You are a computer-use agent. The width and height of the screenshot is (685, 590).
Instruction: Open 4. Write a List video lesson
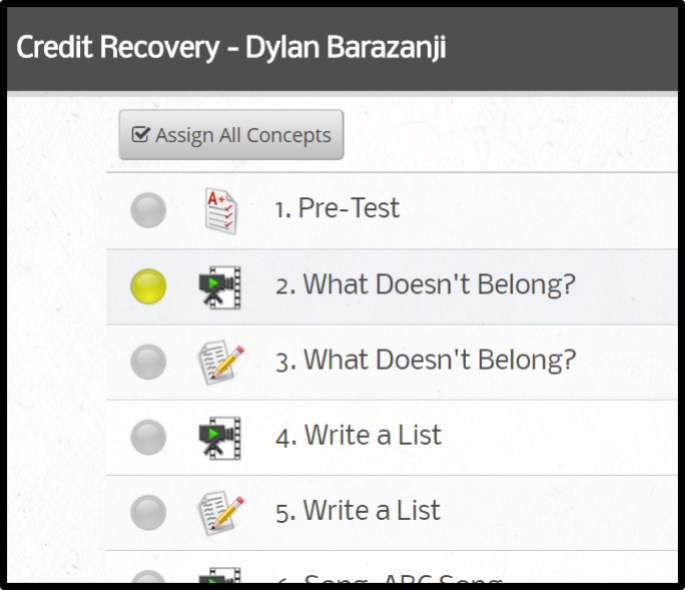tap(358, 435)
